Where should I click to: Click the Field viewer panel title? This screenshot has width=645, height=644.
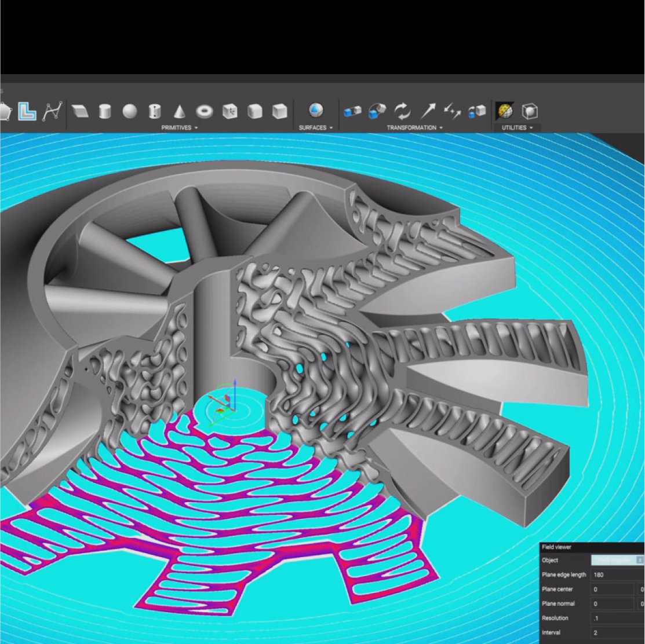coord(556,547)
